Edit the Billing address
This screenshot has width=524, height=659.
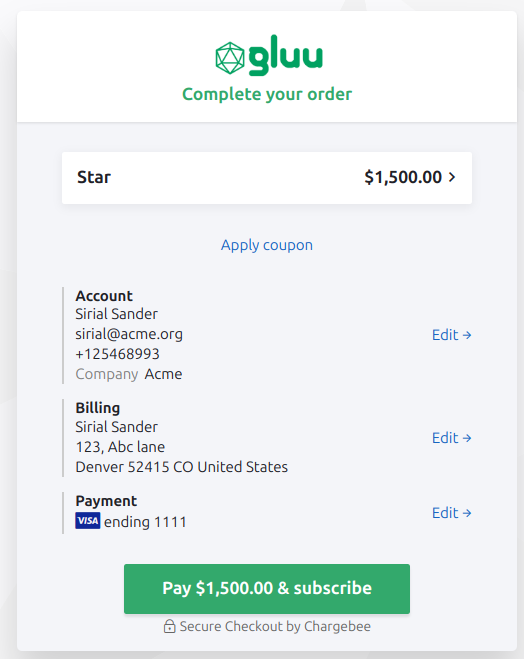(452, 438)
